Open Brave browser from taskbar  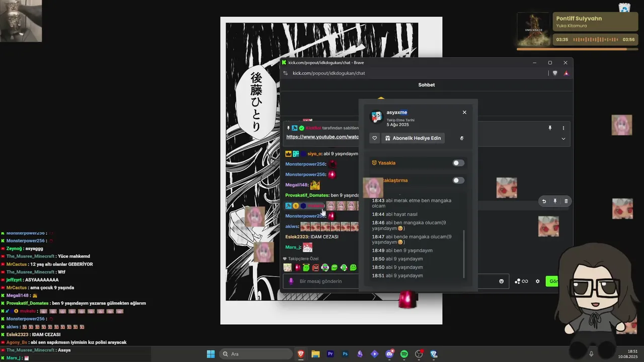click(301, 354)
